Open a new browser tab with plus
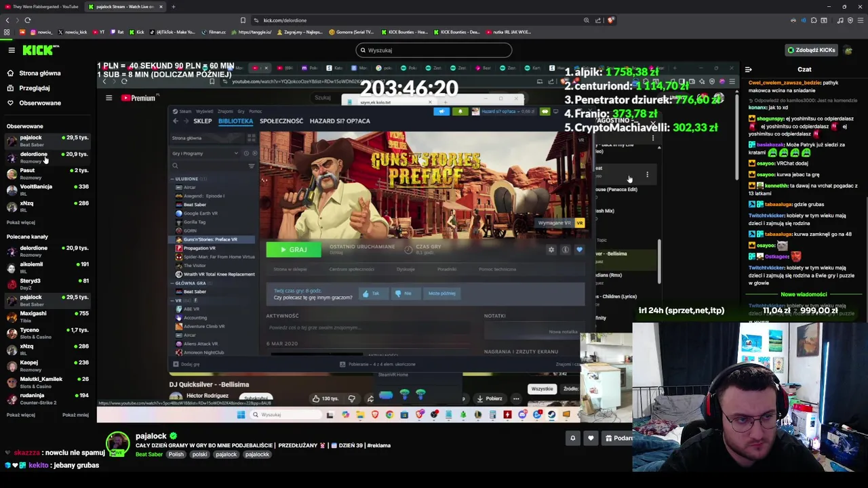 pos(173,7)
